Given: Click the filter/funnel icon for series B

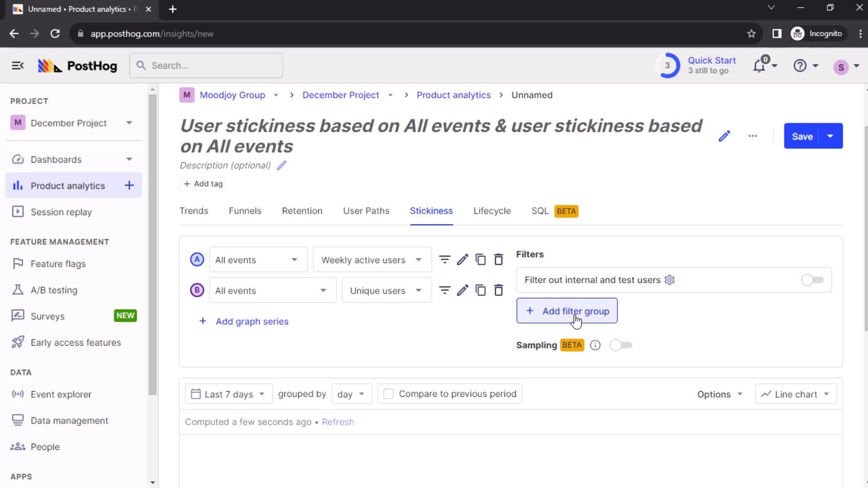Looking at the screenshot, I should point(445,290).
